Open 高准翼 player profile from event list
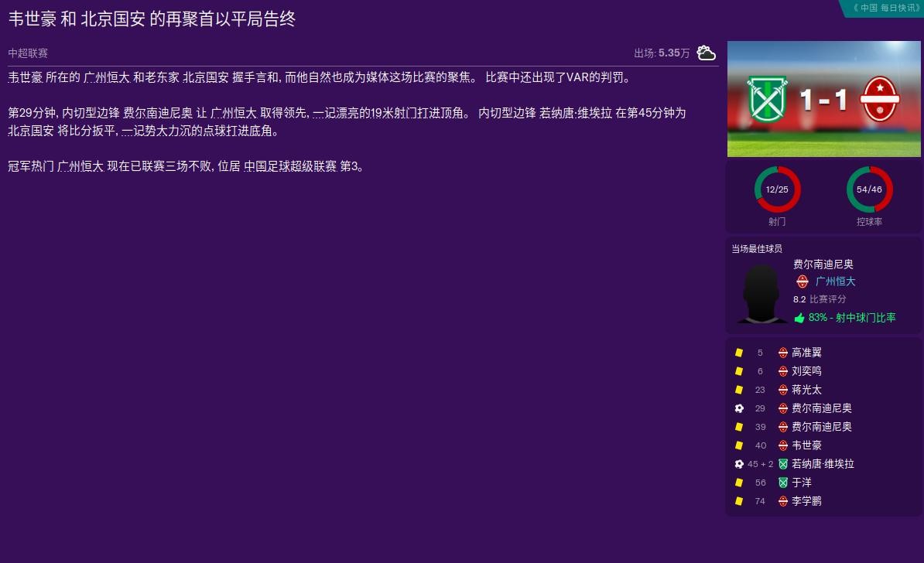 [806, 353]
